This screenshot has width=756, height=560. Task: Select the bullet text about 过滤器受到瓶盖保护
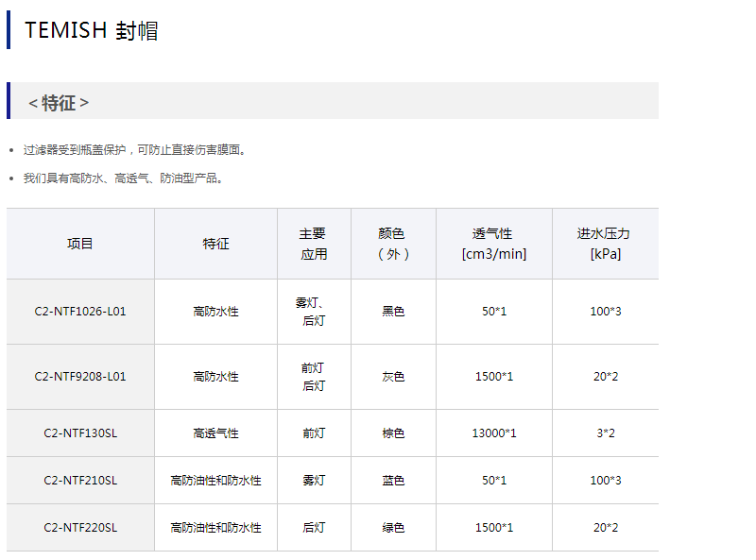coord(134,149)
